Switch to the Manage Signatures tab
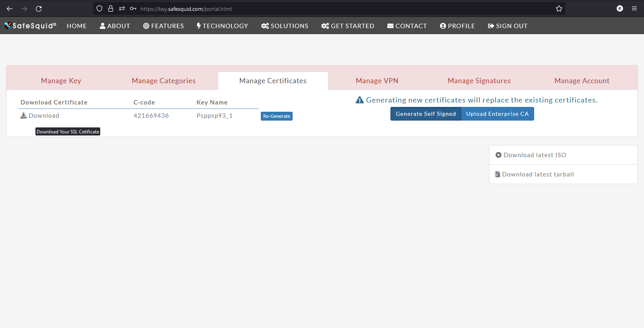The image size is (644, 328). pyautogui.click(x=479, y=81)
